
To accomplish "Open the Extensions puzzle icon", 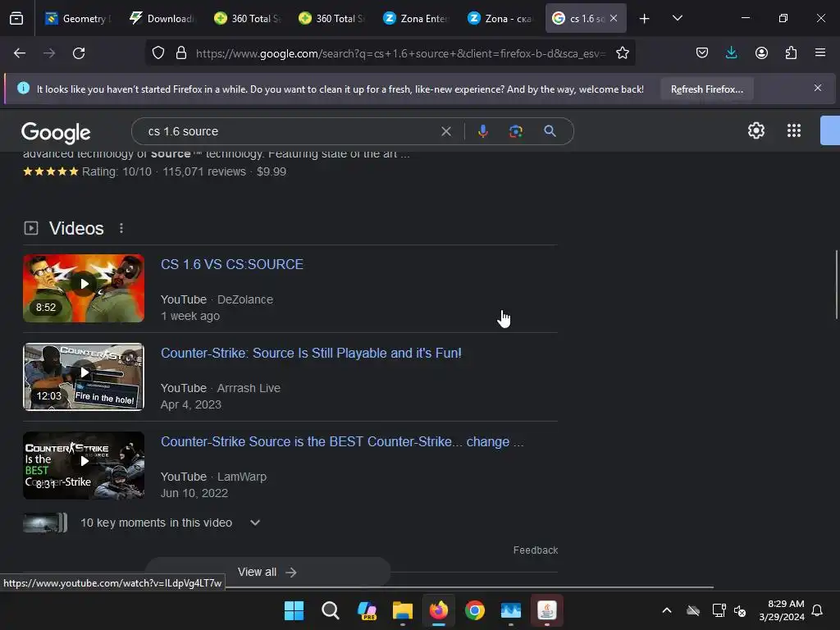I will [x=791, y=53].
